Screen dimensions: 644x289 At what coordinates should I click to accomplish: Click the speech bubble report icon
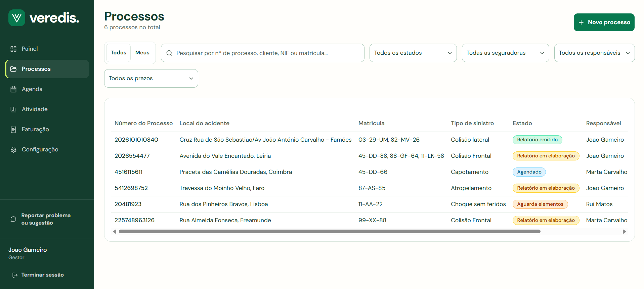point(13,219)
